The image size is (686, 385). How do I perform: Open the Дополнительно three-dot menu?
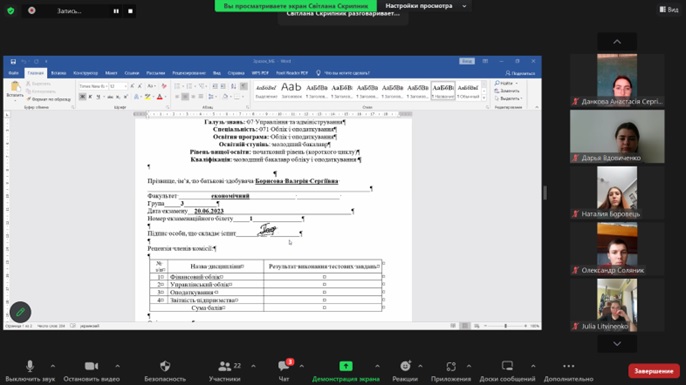coord(568,366)
